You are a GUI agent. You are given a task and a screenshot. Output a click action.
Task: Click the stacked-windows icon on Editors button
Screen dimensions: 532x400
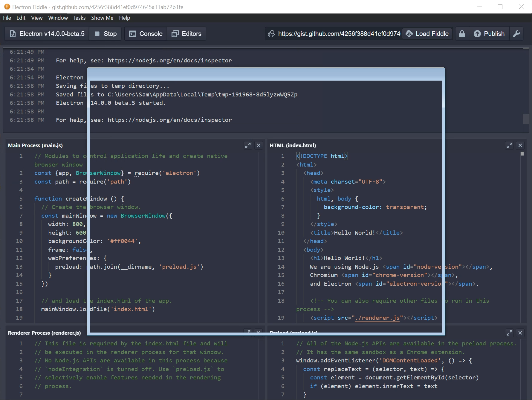(175, 34)
